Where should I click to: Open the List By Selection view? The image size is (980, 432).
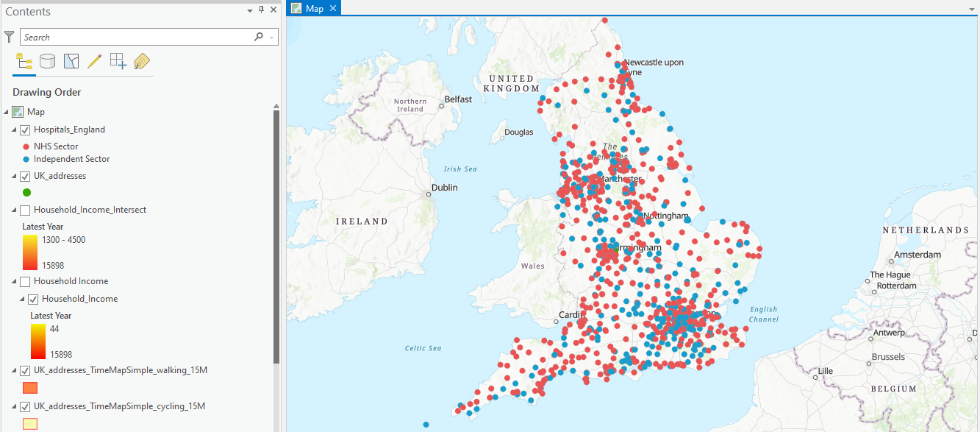(x=71, y=61)
